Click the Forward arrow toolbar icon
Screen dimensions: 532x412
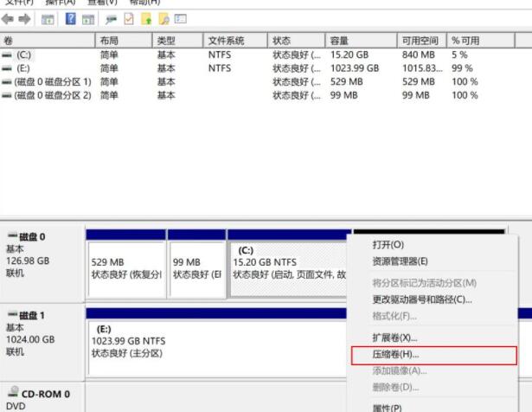point(23,19)
